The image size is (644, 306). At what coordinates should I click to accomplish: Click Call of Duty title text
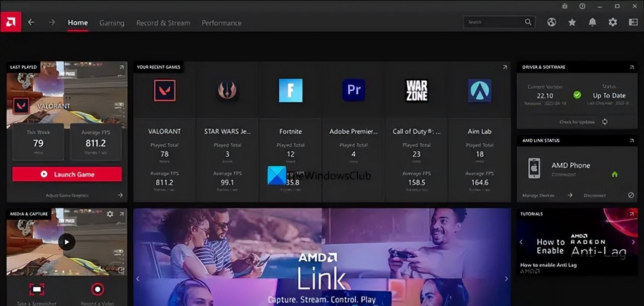[417, 131]
